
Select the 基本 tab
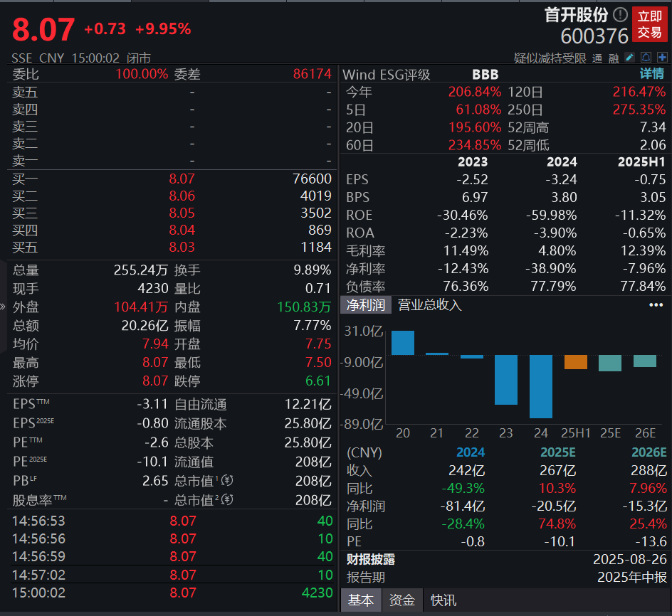361,600
